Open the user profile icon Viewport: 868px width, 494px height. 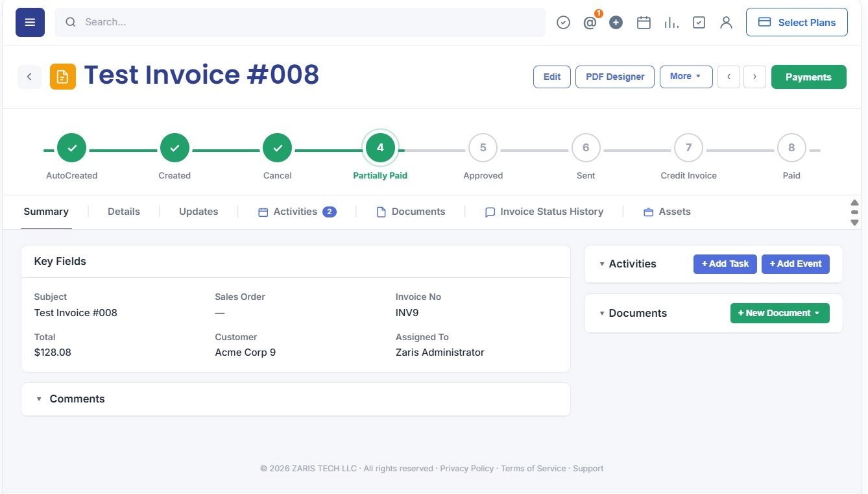click(726, 23)
